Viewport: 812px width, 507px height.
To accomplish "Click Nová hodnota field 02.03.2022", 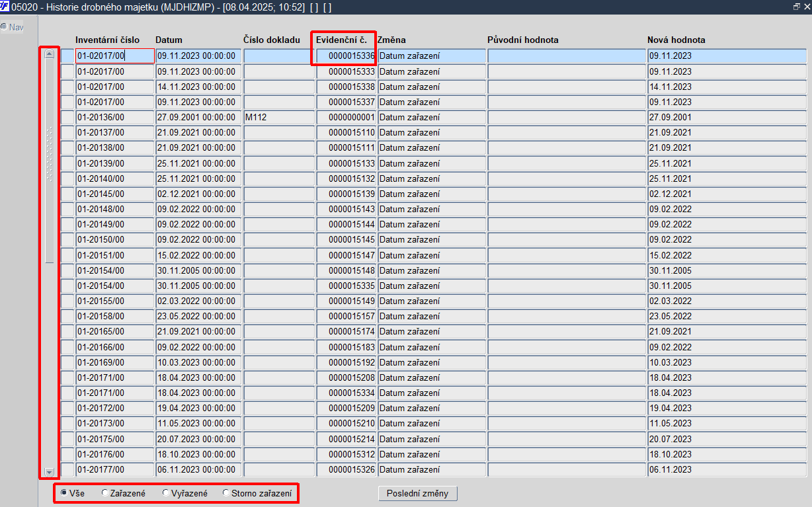I will tap(727, 301).
